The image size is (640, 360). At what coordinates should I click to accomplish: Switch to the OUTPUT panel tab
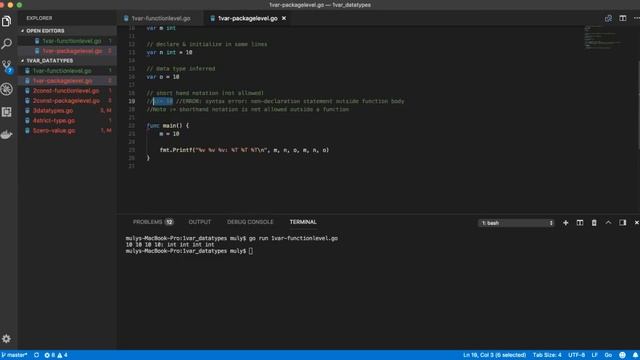[x=200, y=222]
